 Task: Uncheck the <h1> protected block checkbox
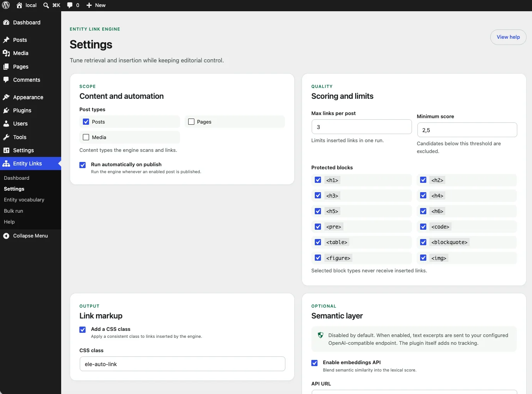(x=318, y=180)
